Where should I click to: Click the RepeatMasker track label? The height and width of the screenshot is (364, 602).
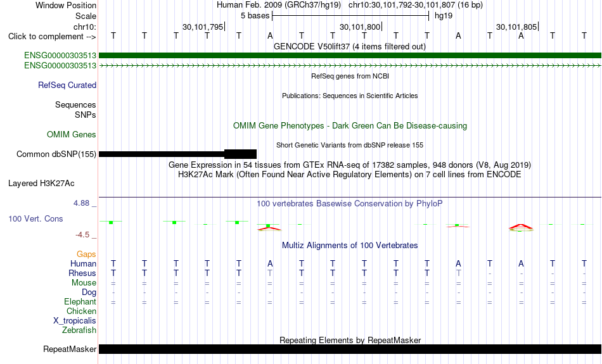point(70,349)
